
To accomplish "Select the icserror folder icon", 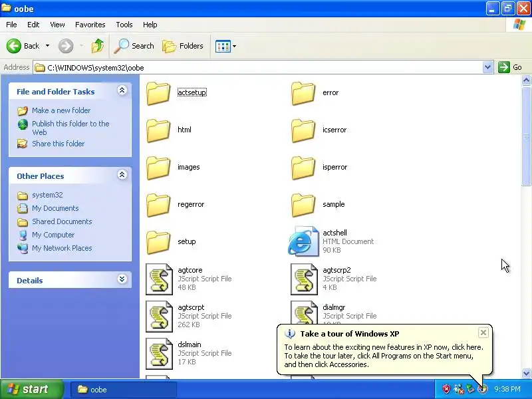I will coord(303,130).
